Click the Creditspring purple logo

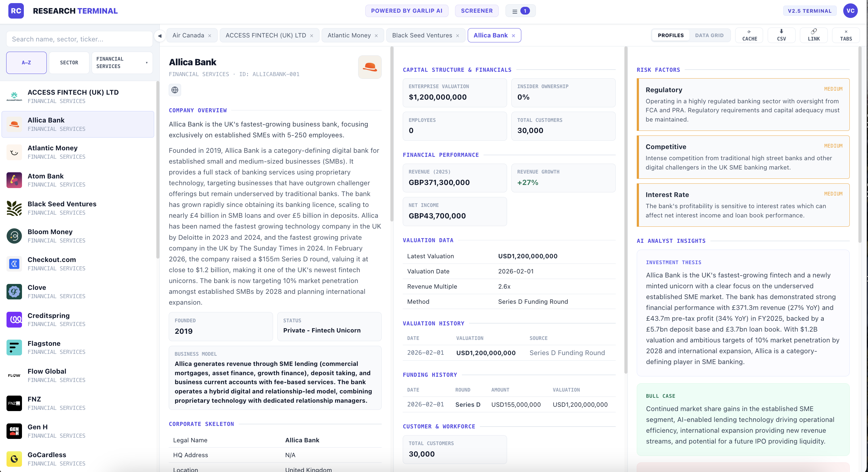click(14, 320)
